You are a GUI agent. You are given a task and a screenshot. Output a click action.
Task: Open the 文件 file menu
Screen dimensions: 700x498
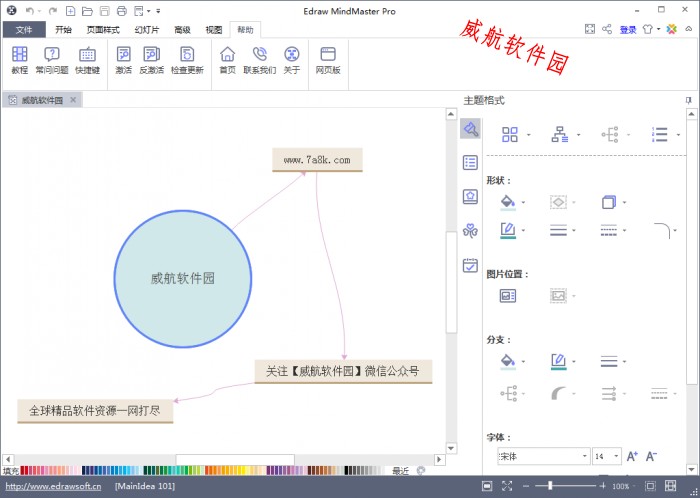[x=24, y=30]
